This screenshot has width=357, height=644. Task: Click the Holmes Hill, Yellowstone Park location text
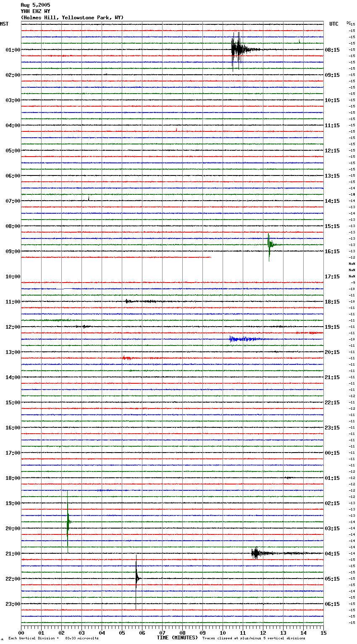point(72,18)
